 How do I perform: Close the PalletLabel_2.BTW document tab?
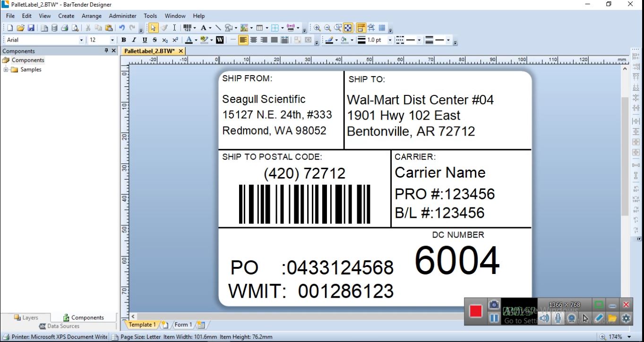tap(180, 51)
